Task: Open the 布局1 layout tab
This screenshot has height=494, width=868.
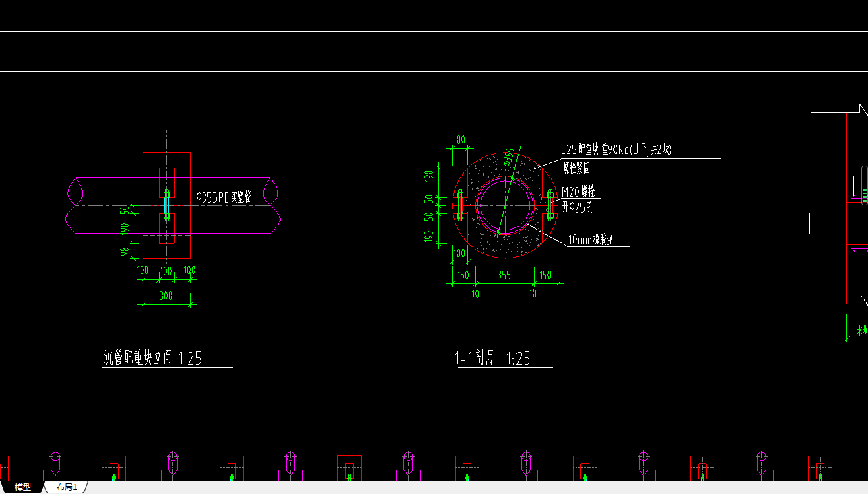Action: coord(67,487)
